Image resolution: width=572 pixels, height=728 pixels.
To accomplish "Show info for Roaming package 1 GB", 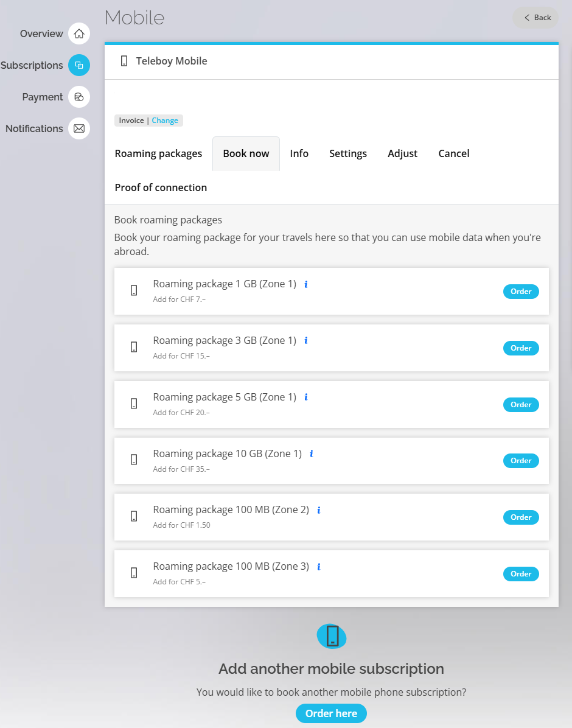I will point(306,284).
